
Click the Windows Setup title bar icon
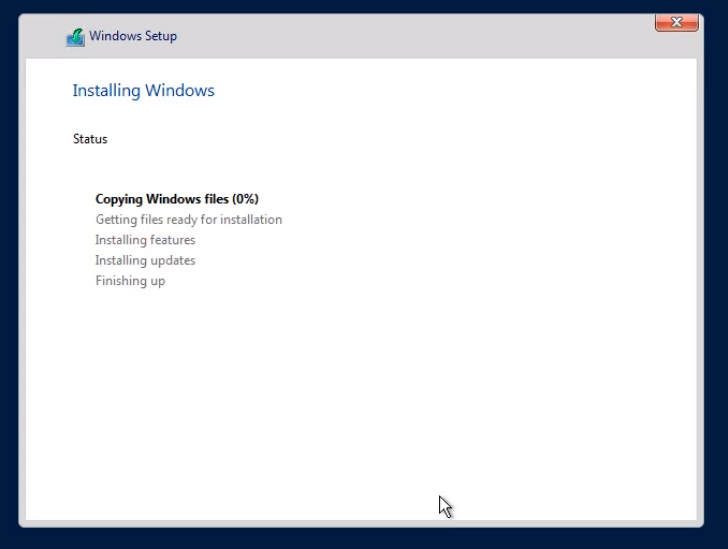coord(75,37)
